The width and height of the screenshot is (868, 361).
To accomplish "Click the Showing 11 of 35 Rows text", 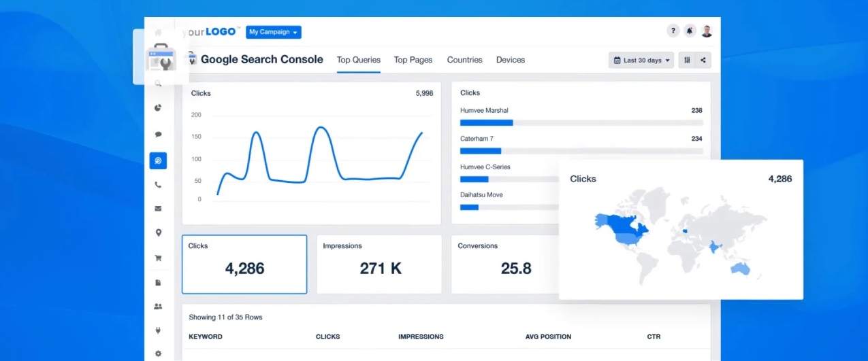I will pyautogui.click(x=225, y=317).
